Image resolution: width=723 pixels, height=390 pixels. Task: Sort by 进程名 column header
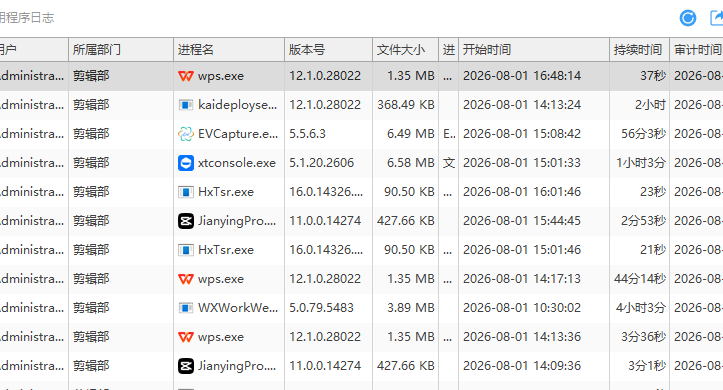[229, 49]
